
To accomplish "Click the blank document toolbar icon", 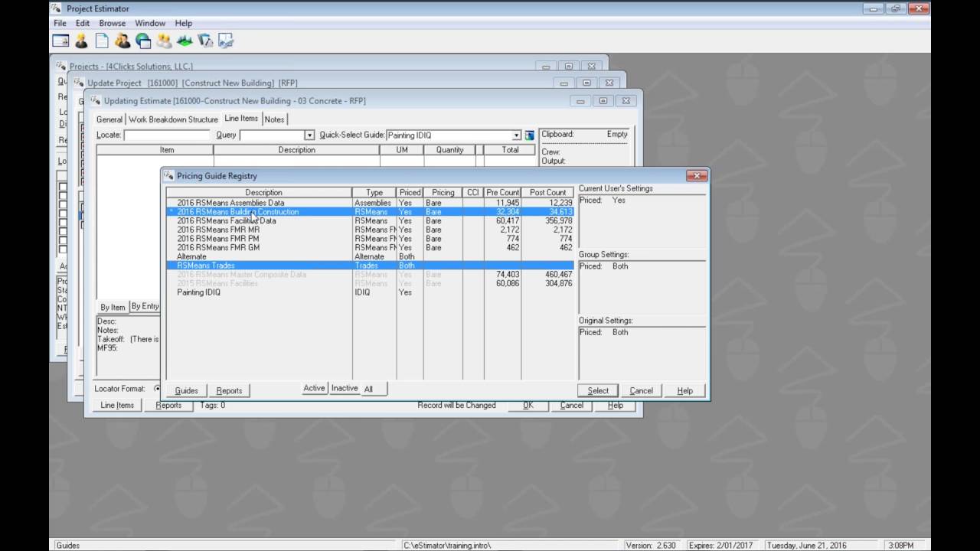I will tap(102, 41).
